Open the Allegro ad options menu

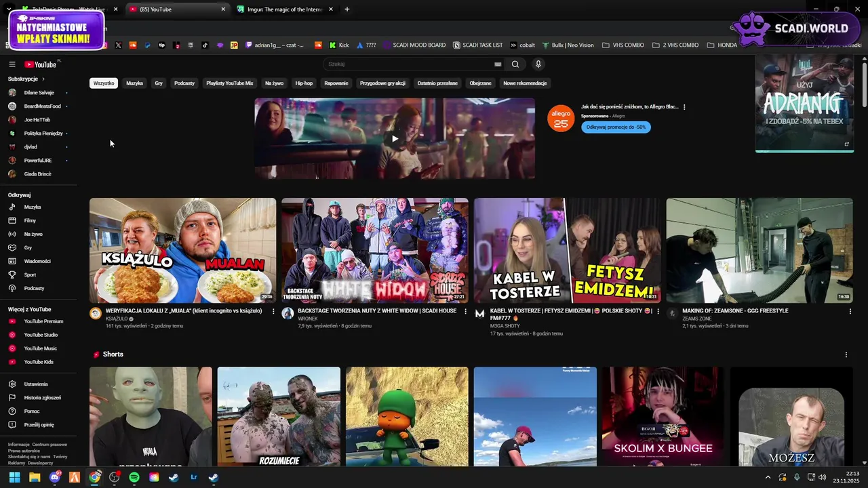coord(684,107)
